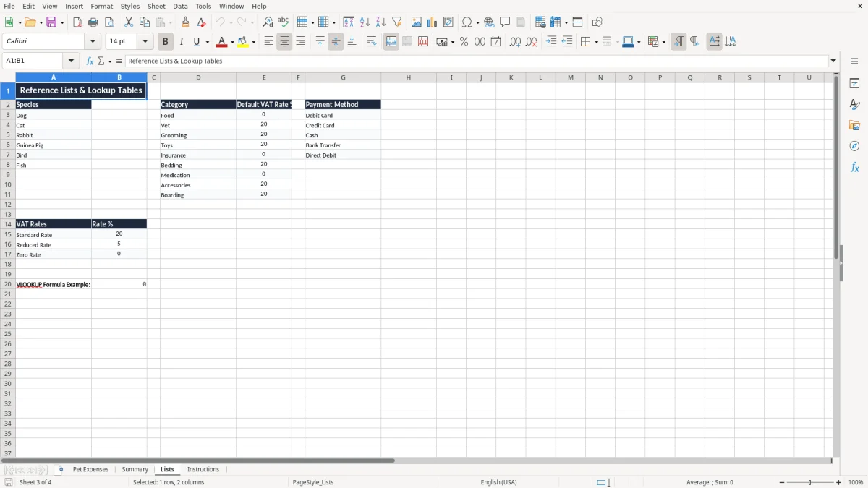Click the Save document icon
This screenshot has width=868, height=488.
click(x=51, y=22)
